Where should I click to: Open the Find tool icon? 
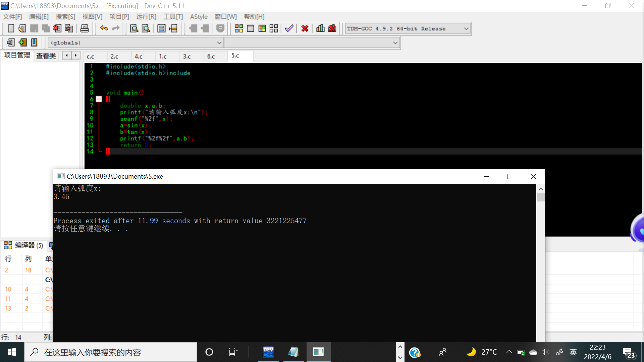(x=134, y=28)
